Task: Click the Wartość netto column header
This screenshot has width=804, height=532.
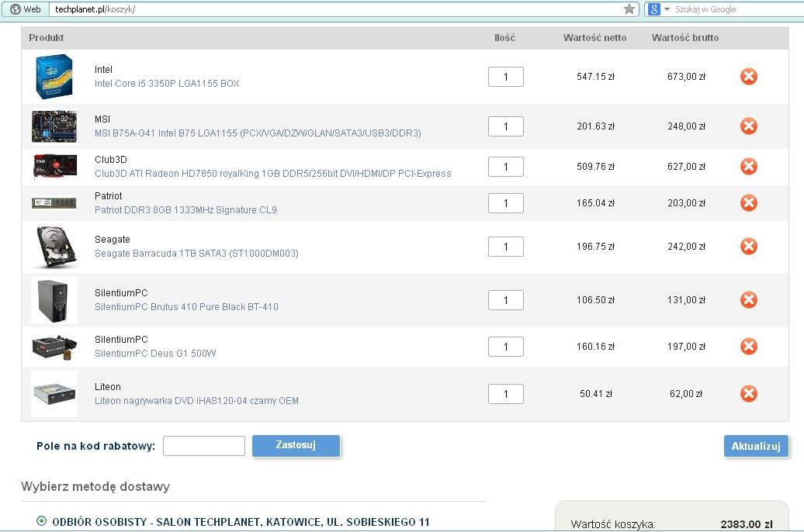Action: tap(594, 37)
